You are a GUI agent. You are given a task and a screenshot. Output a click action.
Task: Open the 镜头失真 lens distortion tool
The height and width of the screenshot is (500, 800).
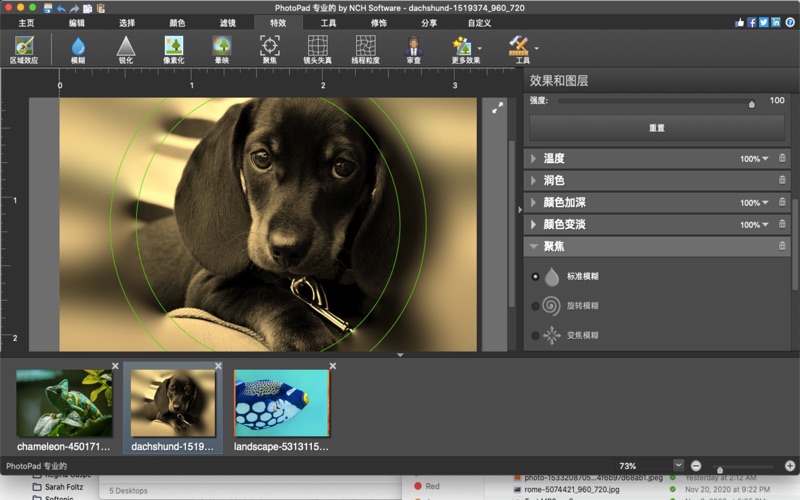pyautogui.click(x=317, y=47)
